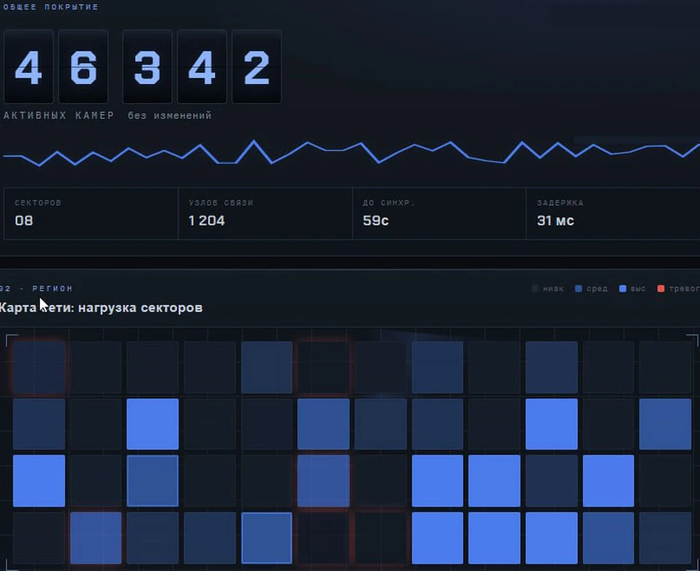The image size is (700, 571).
Task: Select the sectors value '08'
Action: pyautogui.click(x=24, y=221)
